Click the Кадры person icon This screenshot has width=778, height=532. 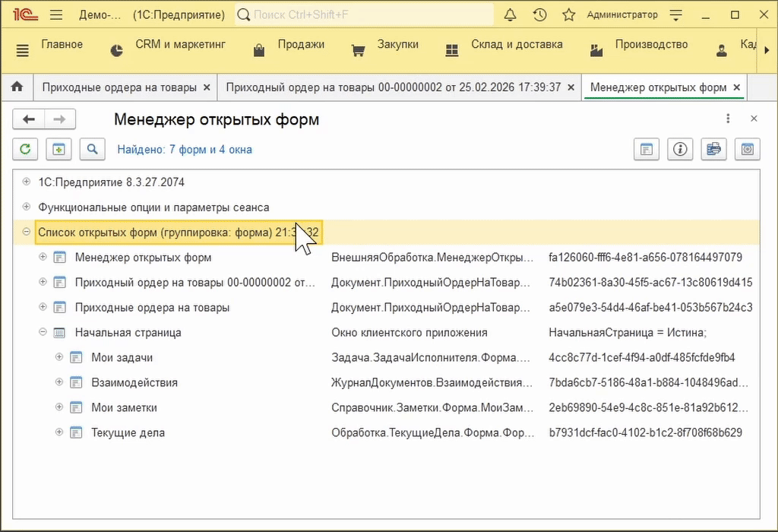(722, 50)
